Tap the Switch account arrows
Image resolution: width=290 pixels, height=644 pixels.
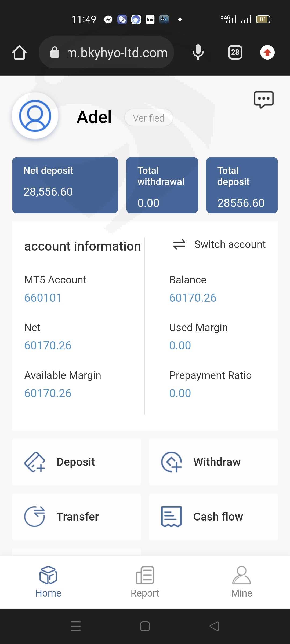(x=179, y=244)
